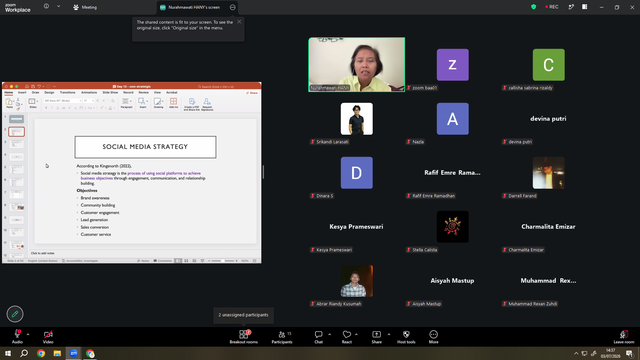Click Leave room button
Image resolution: width=640 pixels, height=360 pixels.
coord(624,336)
